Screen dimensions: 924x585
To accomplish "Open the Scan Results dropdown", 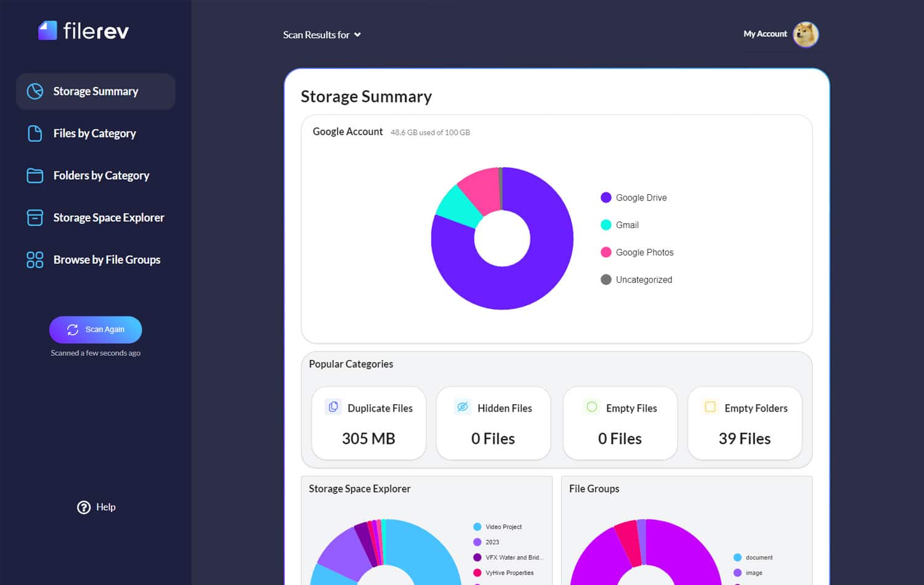I will tap(322, 35).
